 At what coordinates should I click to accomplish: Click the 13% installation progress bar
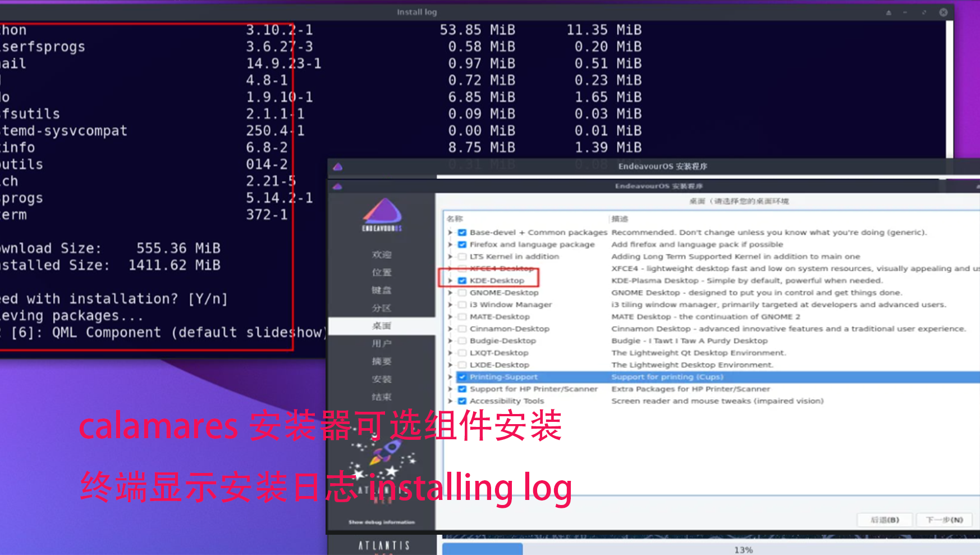[711, 549]
